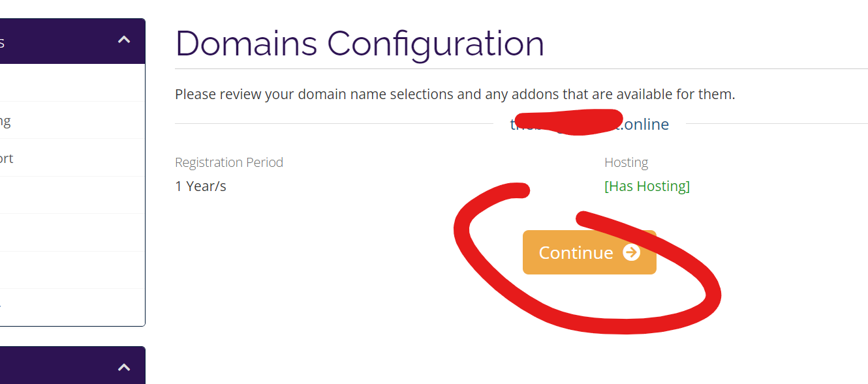This screenshot has width=868, height=384.
Task: Click the green [Has Hosting] status
Action: [647, 186]
